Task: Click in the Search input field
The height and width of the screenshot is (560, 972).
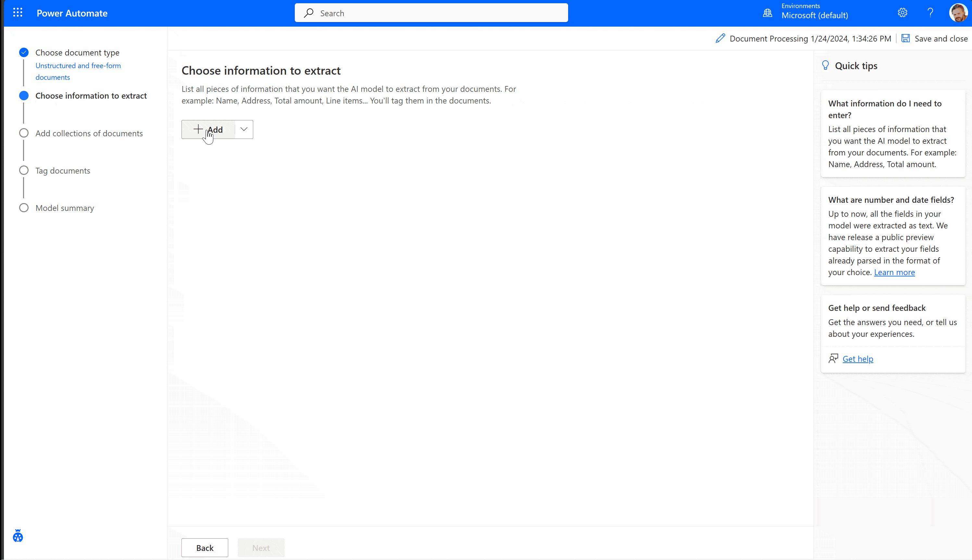Action: point(431,13)
